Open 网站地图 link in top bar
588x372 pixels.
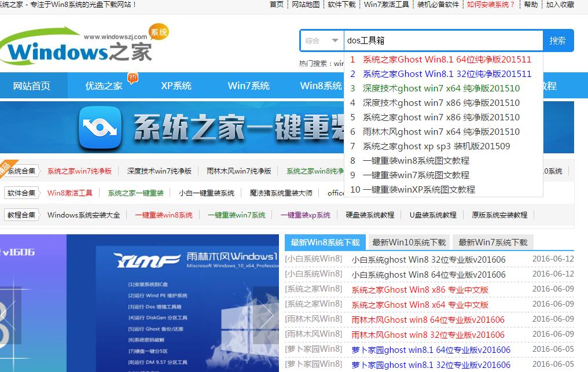(306, 5)
